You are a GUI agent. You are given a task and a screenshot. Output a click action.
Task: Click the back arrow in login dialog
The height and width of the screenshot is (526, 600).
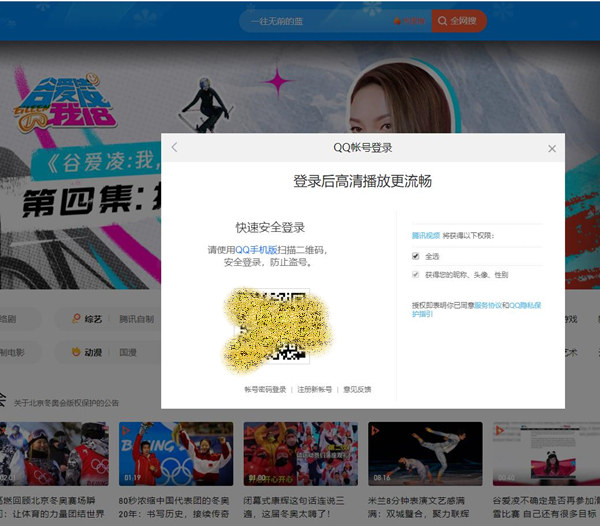174,147
